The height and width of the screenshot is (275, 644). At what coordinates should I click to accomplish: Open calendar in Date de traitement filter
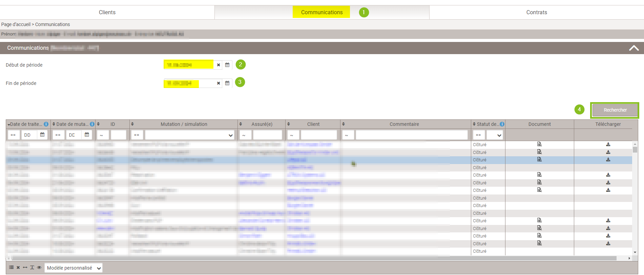click(x=42, y=135)
